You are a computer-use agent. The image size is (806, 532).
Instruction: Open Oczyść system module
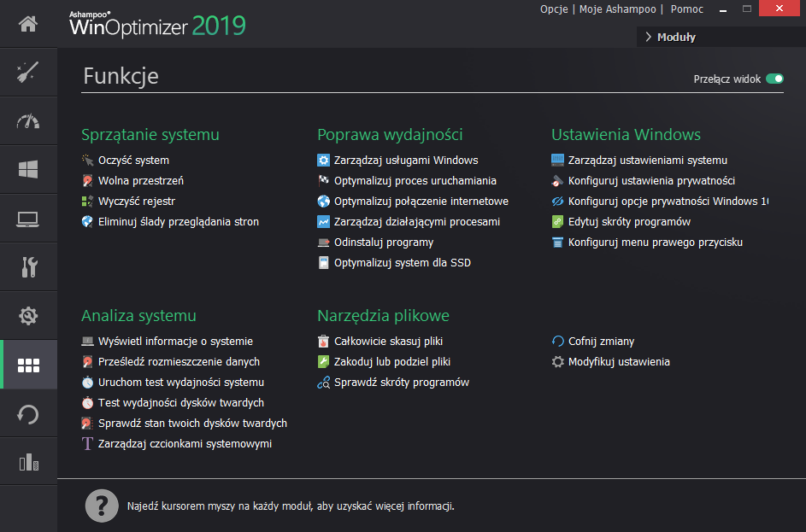tap(133, 161)
